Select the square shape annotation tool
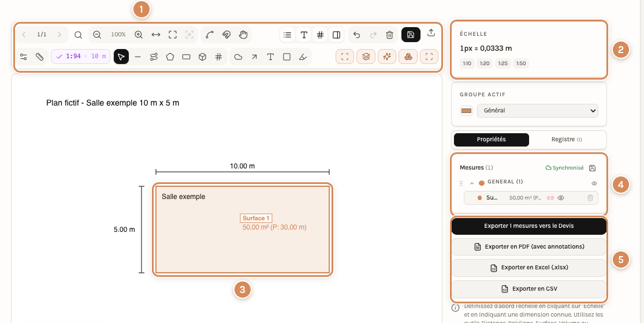644x323 pixels. click(286, 57)
